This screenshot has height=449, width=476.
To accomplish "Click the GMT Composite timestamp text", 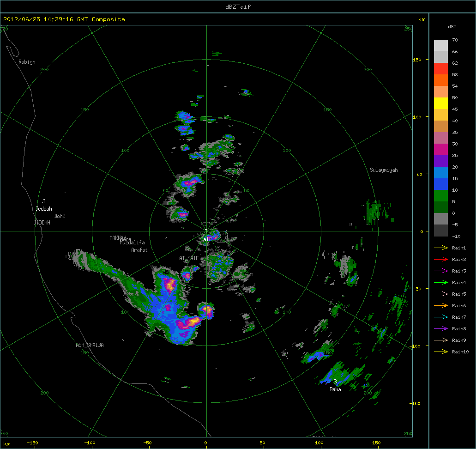I will pyautogui.click(x=64, y=19).
